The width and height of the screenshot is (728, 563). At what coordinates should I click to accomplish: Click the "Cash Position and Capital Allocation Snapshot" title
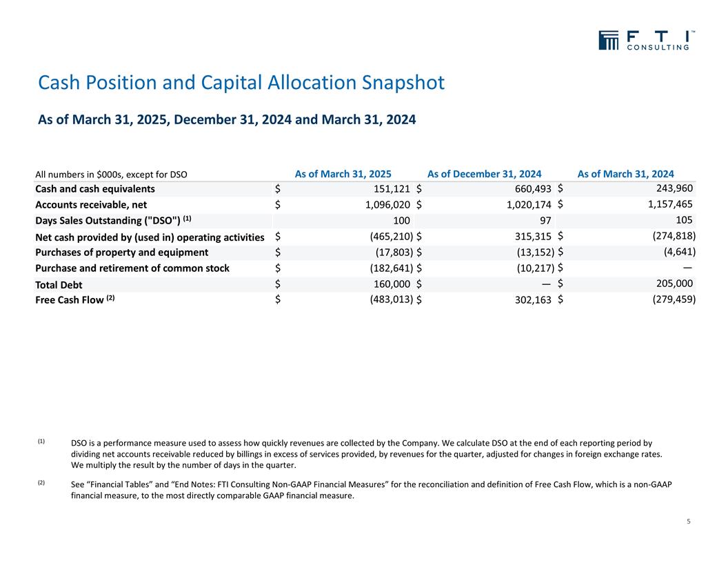click(x=241, y=83)
